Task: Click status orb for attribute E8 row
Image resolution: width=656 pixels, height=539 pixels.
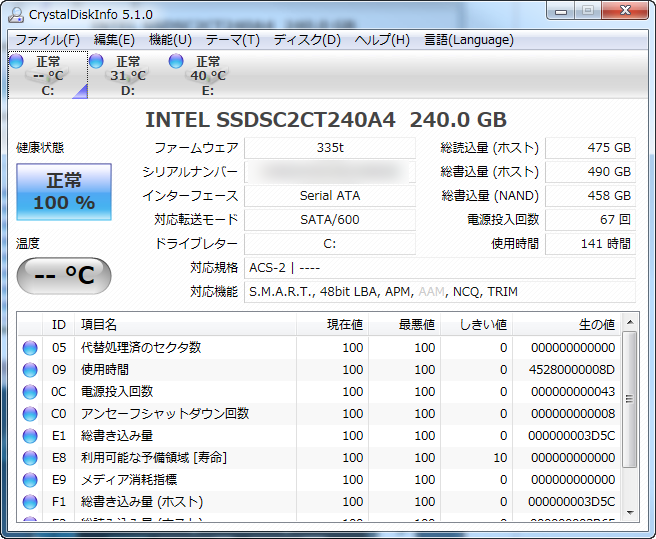Action: pyautogui.click(x=30, y=457)
